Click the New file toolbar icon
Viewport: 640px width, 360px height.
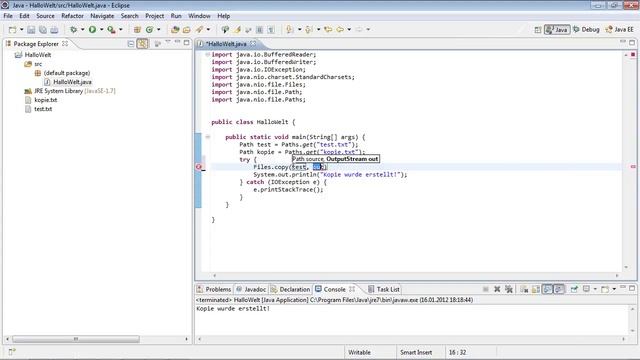[x=13, y=30]
